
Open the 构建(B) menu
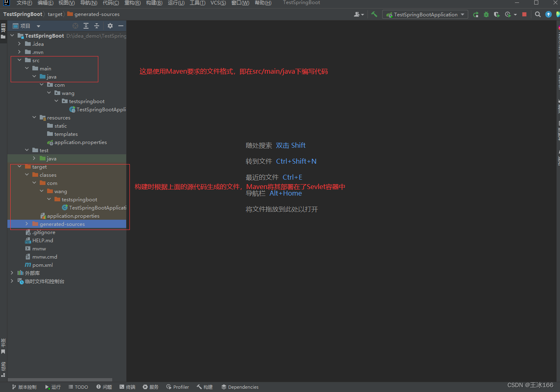pos(154,3)
